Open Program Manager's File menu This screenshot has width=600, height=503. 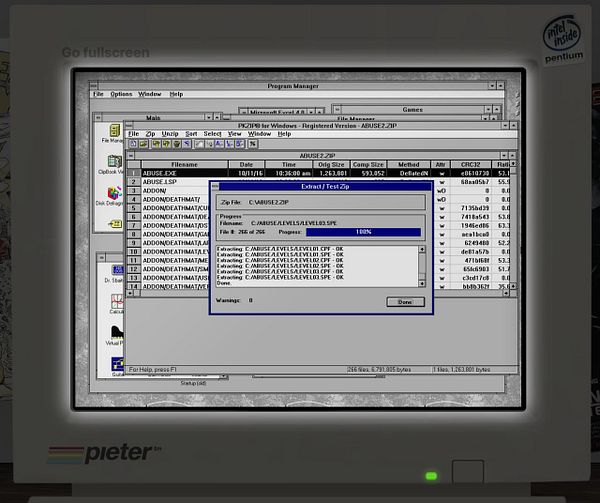[98, 94]
